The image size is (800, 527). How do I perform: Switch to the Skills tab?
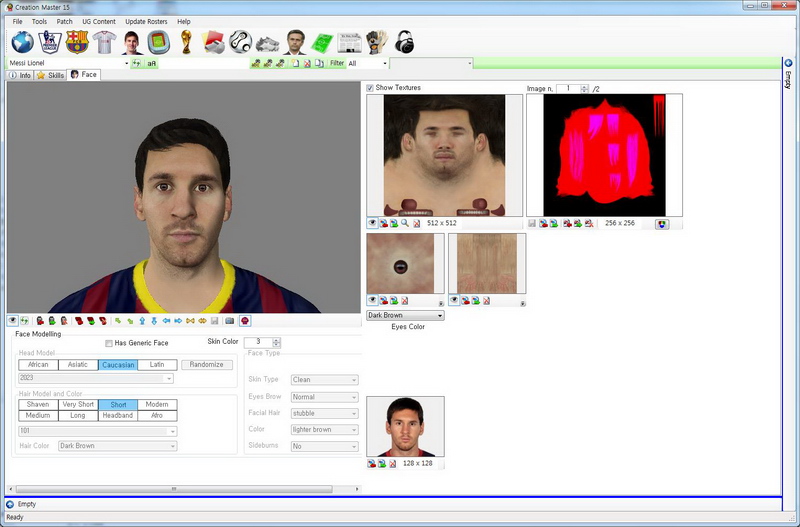pos(50,75)
